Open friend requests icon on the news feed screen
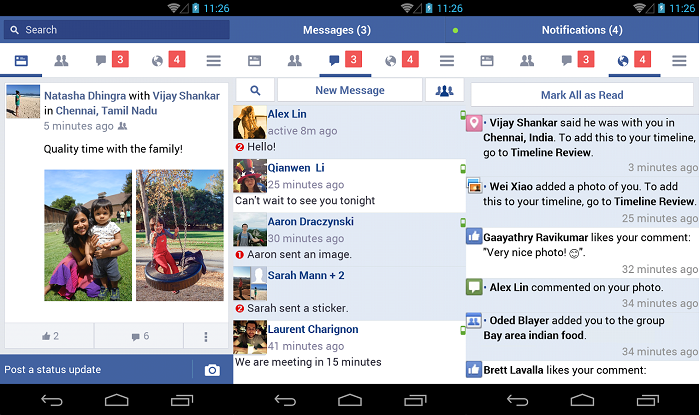 pos(61,61)
